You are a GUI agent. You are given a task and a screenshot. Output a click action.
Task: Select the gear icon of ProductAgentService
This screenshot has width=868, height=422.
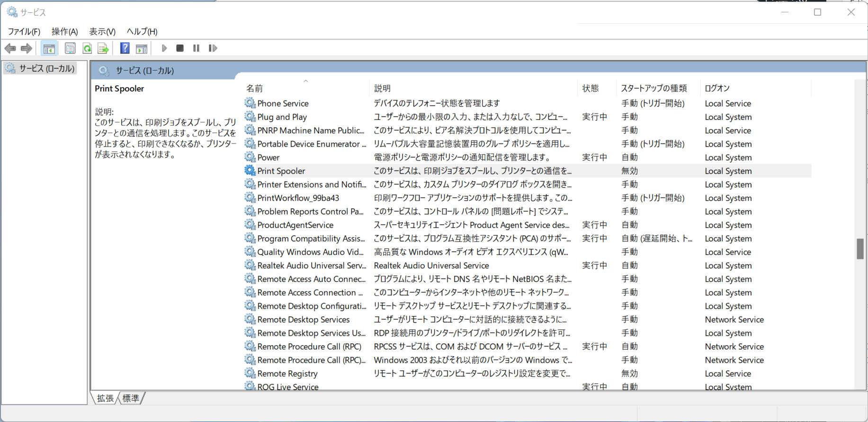click(250, 224)
